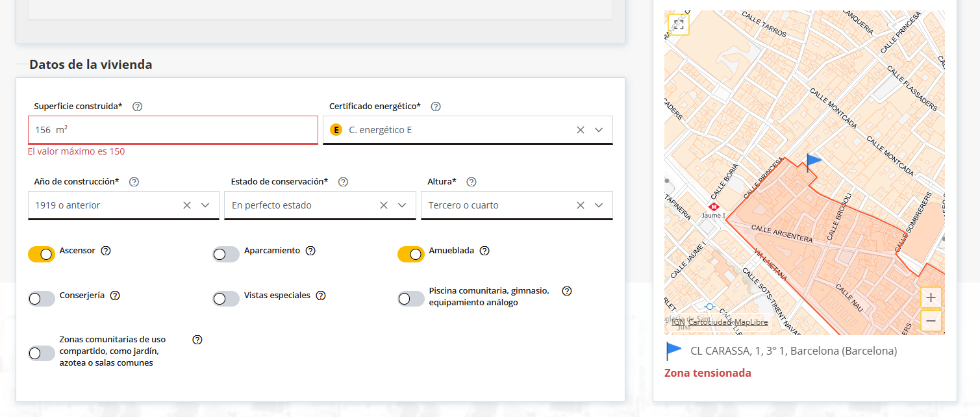Zoom in the map with plus button
The image size is (980, 417).
point(931,298)
